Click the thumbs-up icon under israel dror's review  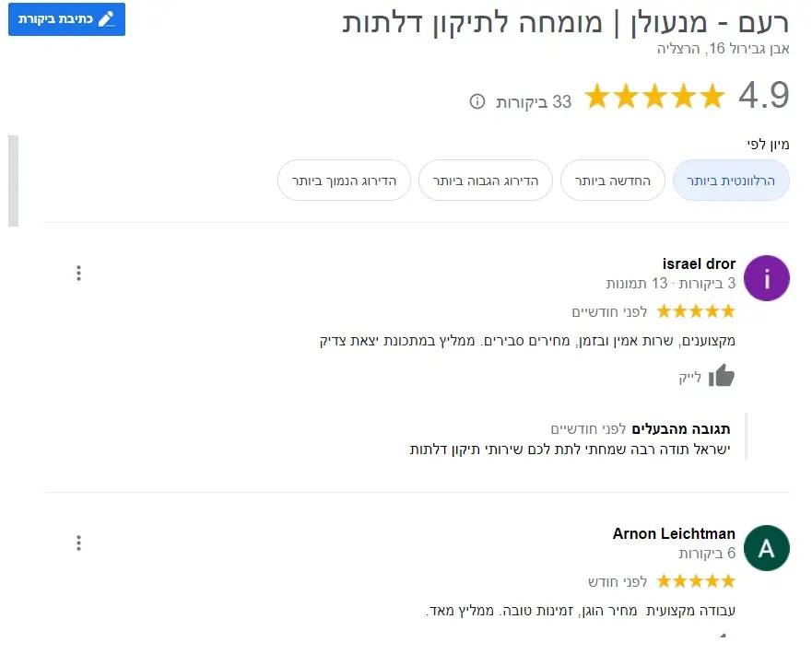point(724,375)
